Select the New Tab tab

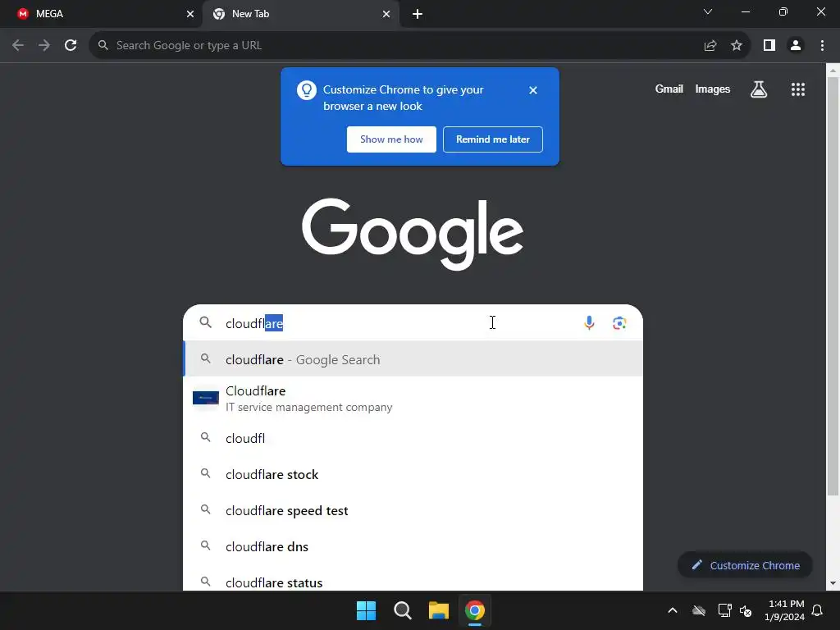(x=300, y=14)
